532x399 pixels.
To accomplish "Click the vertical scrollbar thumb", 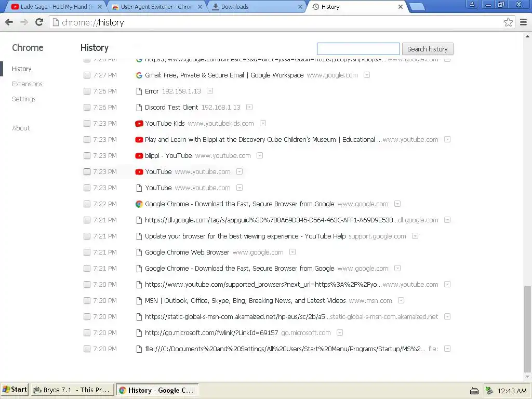I will [527, 328].
